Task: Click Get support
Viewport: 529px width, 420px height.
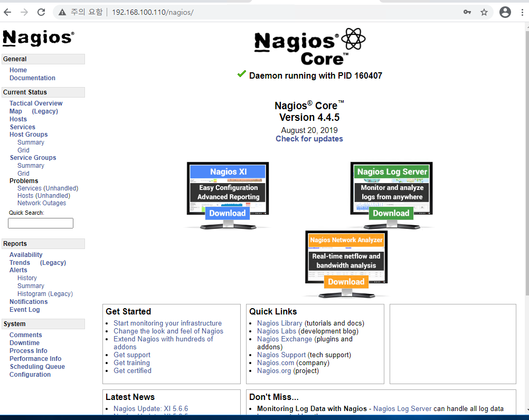Action: pyautogui.click(x=132, y=355)
